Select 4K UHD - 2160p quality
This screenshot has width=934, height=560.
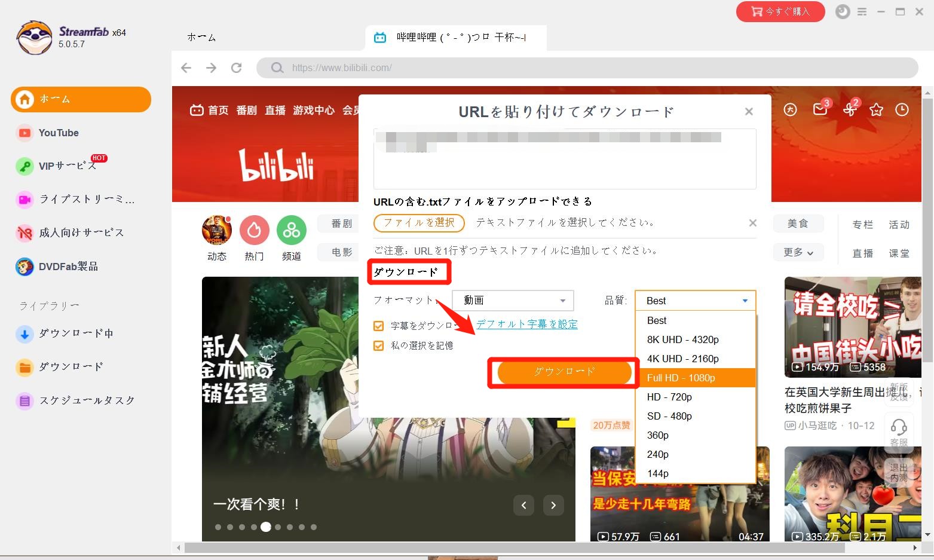[x=696, y=359]
